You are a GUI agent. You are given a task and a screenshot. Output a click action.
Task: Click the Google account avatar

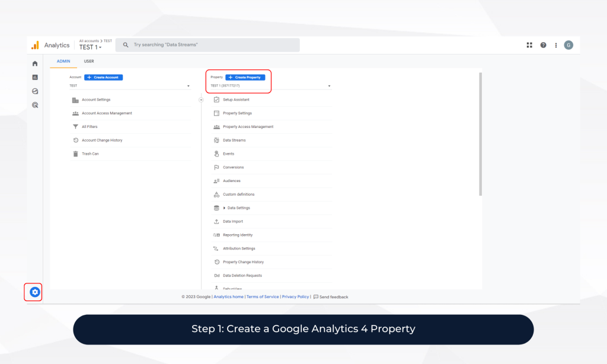coord(568,45)
